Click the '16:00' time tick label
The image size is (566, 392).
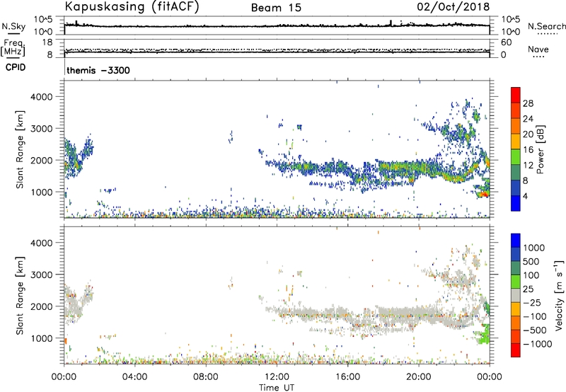(x=347, y=377)
